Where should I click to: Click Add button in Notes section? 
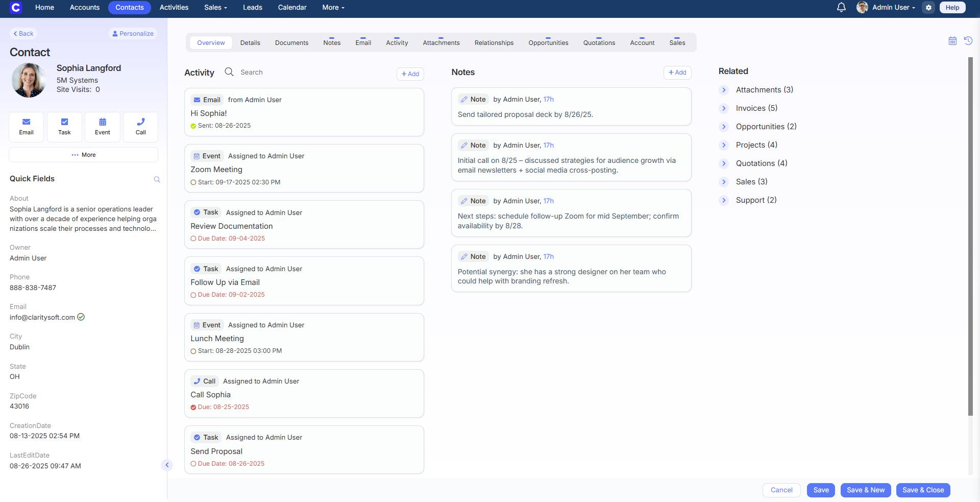(677, 73)
